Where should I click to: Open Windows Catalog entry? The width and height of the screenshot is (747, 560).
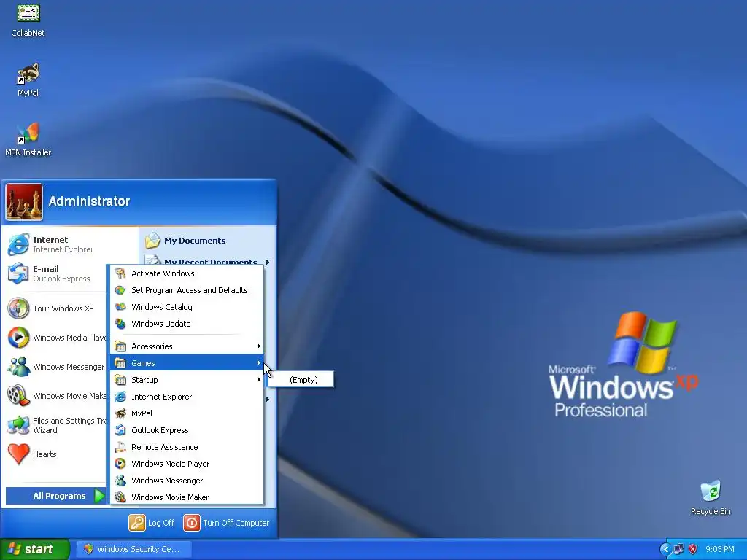tap(187, 307)
